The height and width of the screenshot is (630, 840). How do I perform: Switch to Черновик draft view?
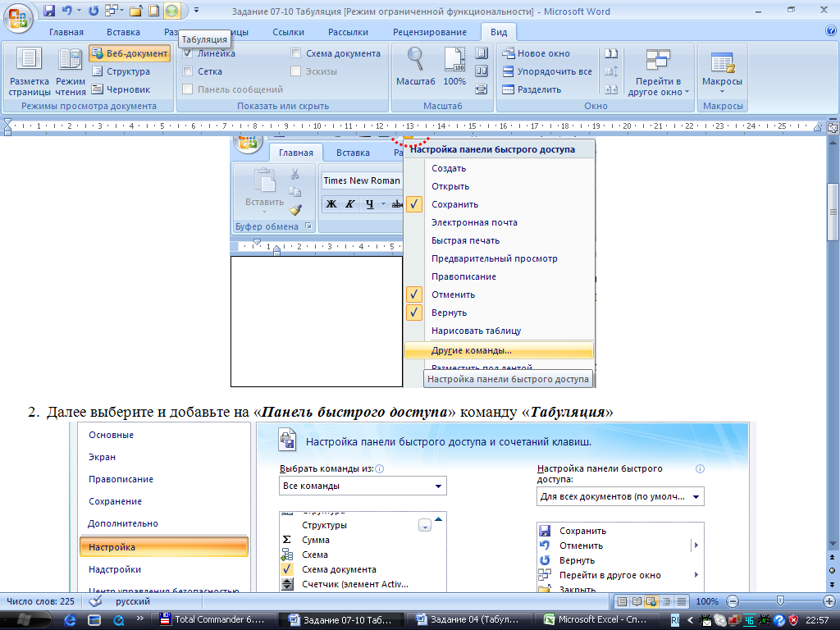(121, 89)
